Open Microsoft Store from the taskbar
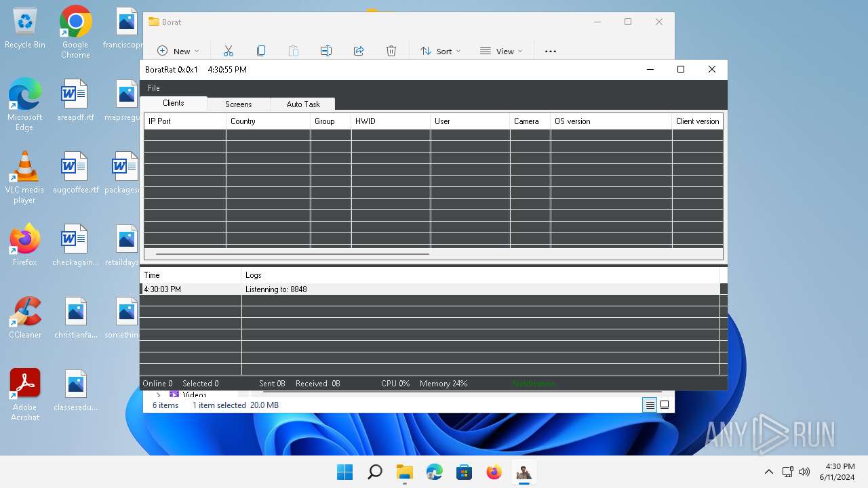 [465, 472]
